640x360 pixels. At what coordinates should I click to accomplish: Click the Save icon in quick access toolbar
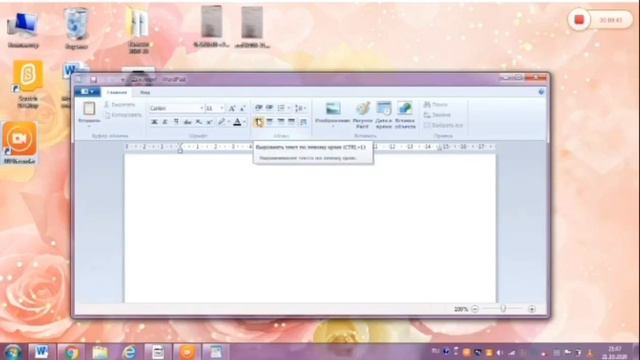click(x=93, y=80)
